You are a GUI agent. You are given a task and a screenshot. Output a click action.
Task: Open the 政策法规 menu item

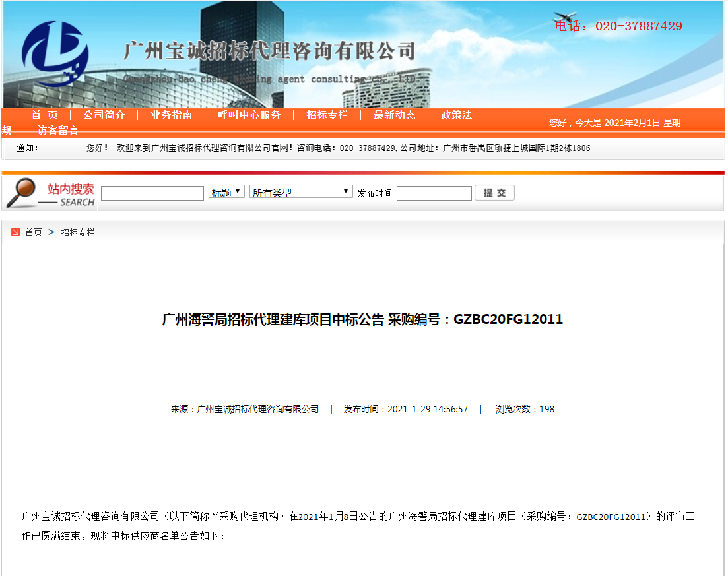pyautogui.click(x=456, y=115)
